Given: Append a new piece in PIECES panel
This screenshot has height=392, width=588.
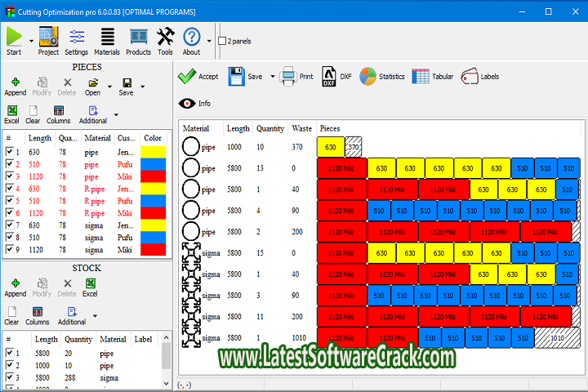Looking at the screenshot, I should pos(16,87).
